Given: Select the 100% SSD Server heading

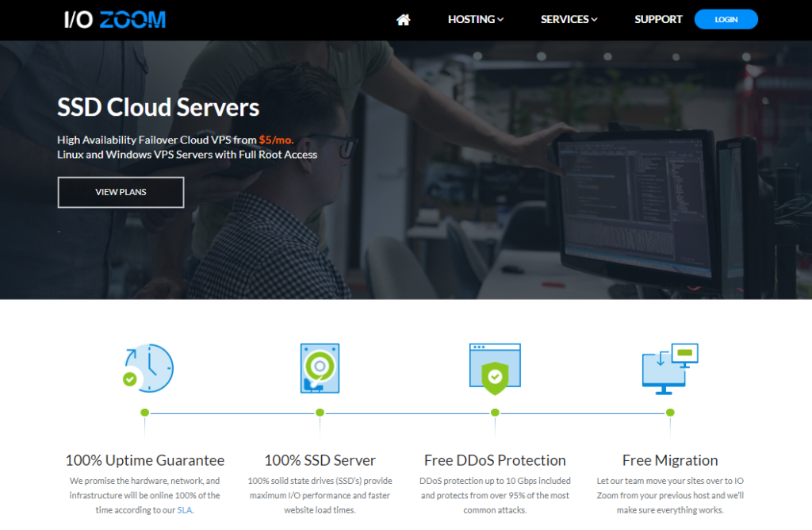Looking at the screenshot, I should (320, 460).
